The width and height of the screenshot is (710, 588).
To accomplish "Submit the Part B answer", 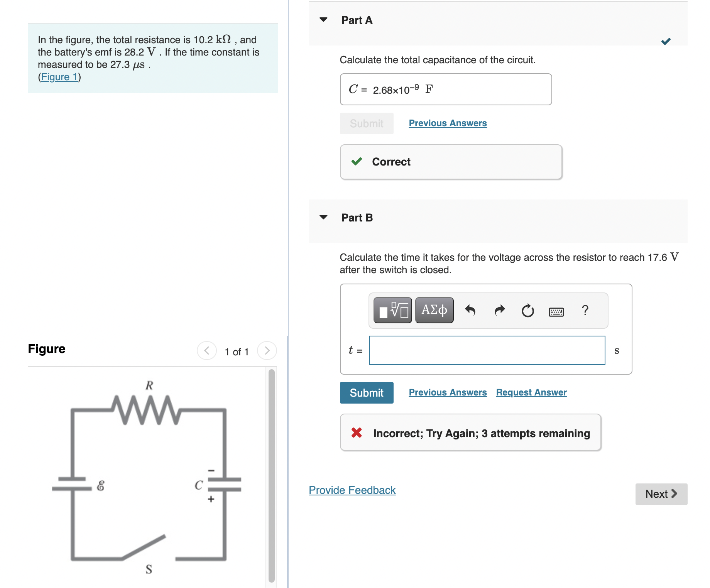I will 366,392.
